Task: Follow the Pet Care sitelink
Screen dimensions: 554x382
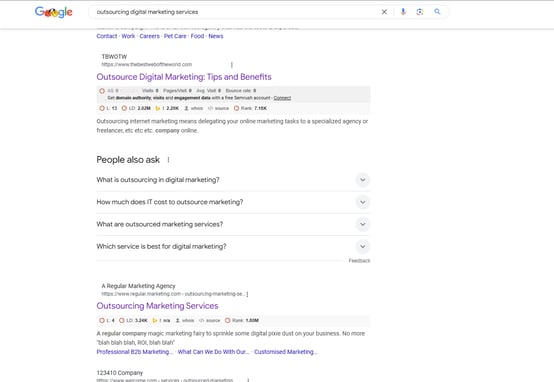Action: [175, 36]
